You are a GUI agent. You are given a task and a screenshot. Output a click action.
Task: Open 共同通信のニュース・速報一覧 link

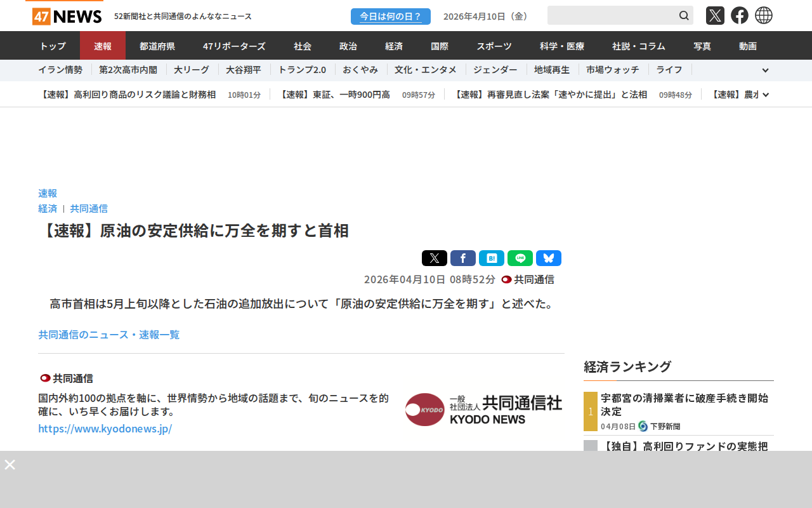(x=109, y=334)
